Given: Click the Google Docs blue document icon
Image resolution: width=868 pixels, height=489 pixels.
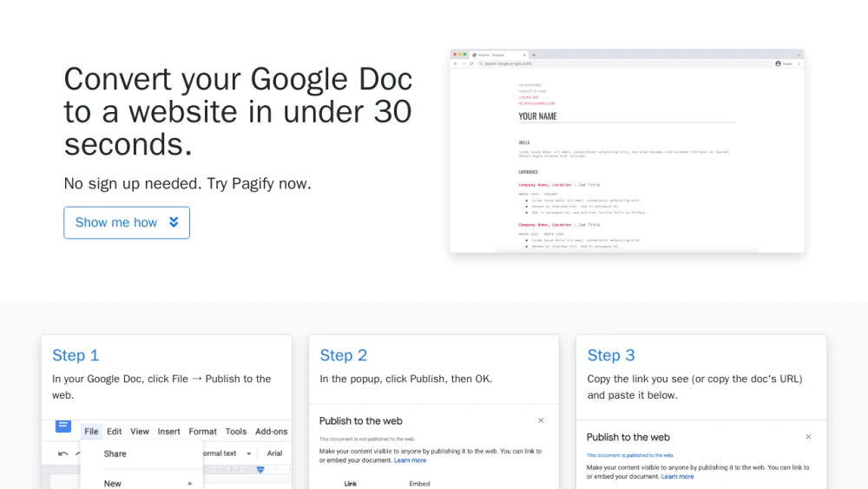Looking at the screenshot, I should (x=63, y=426).
